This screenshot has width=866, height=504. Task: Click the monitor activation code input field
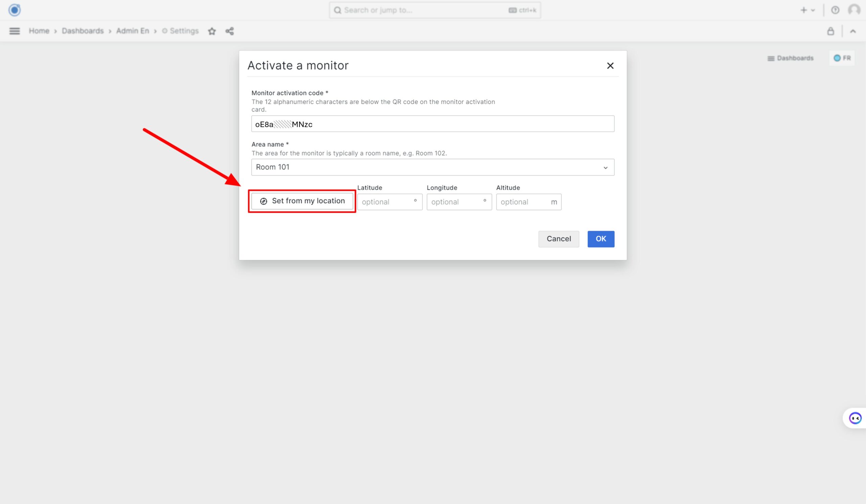(433, 124)
